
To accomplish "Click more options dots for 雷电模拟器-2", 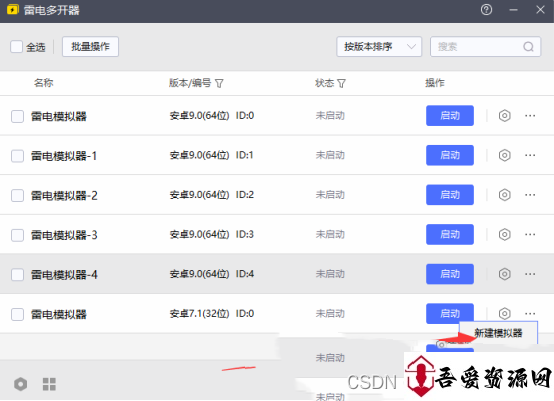I will 530,195.
